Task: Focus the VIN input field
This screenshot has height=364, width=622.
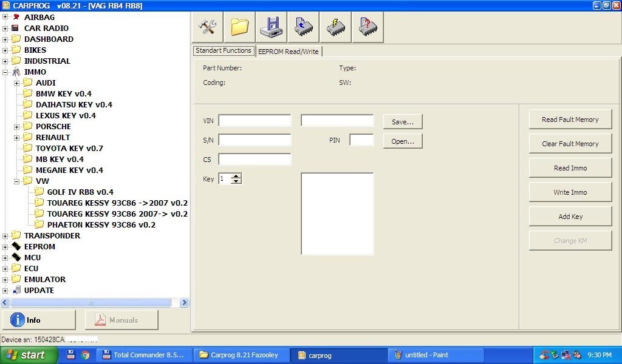Action: coord(255,120)
